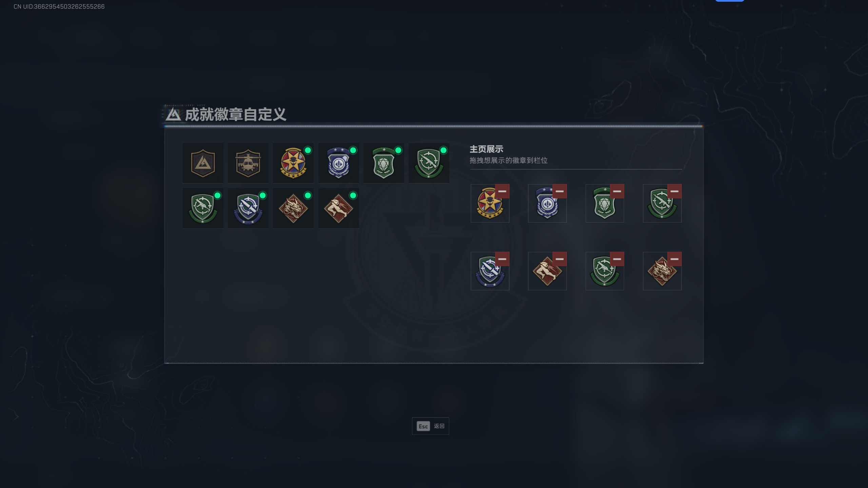Select the triangle logo badge

(x=203, y=163)
